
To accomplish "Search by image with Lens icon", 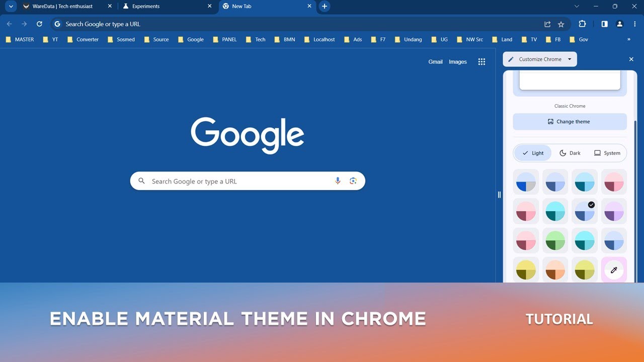I will pyautogui.click(x=353, y=181).
